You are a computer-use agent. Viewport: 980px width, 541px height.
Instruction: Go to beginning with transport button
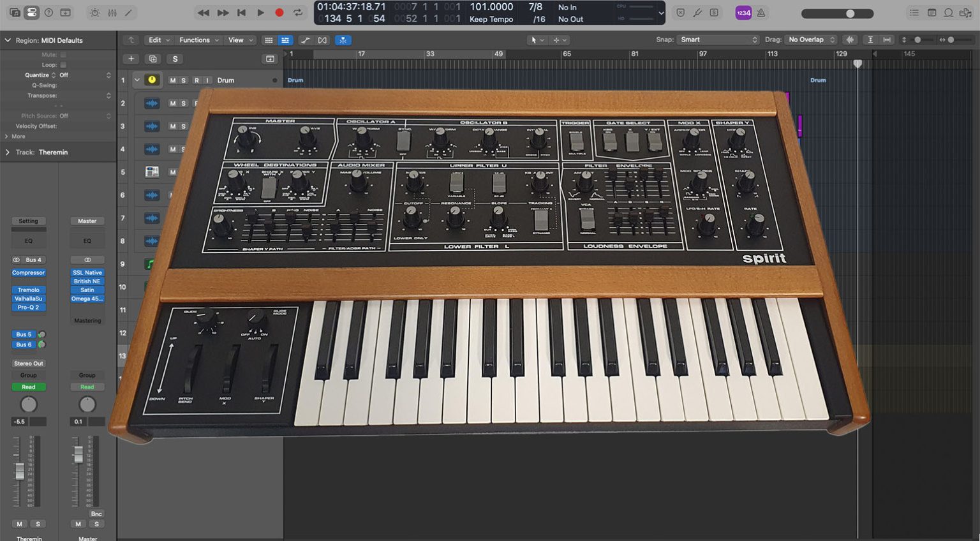[241, 13]
